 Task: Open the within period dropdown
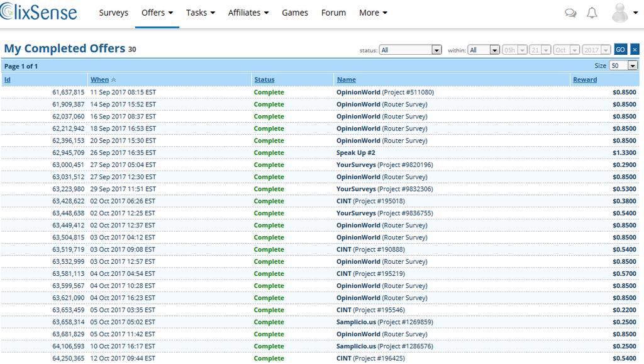click(x=484, y=50)
